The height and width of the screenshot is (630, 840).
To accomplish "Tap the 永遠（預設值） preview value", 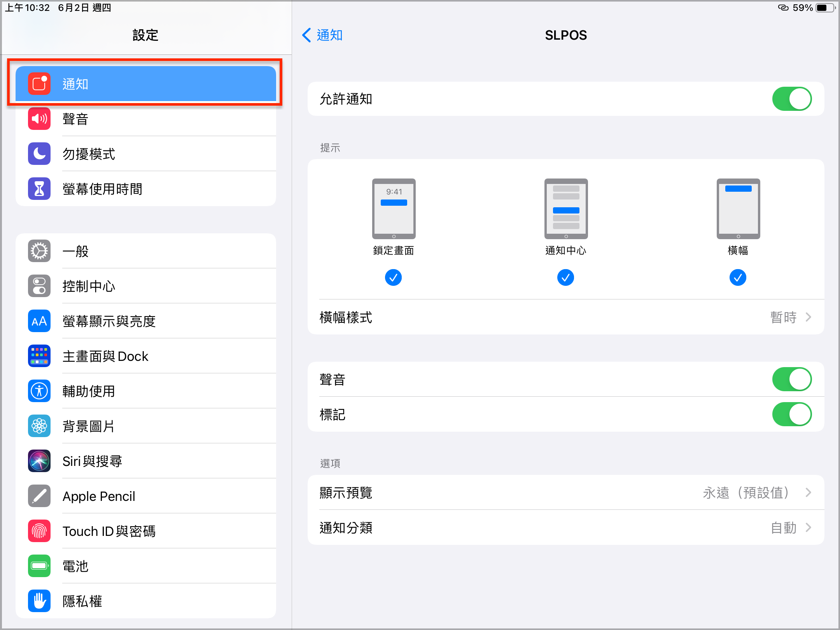I will pos(747,492).
